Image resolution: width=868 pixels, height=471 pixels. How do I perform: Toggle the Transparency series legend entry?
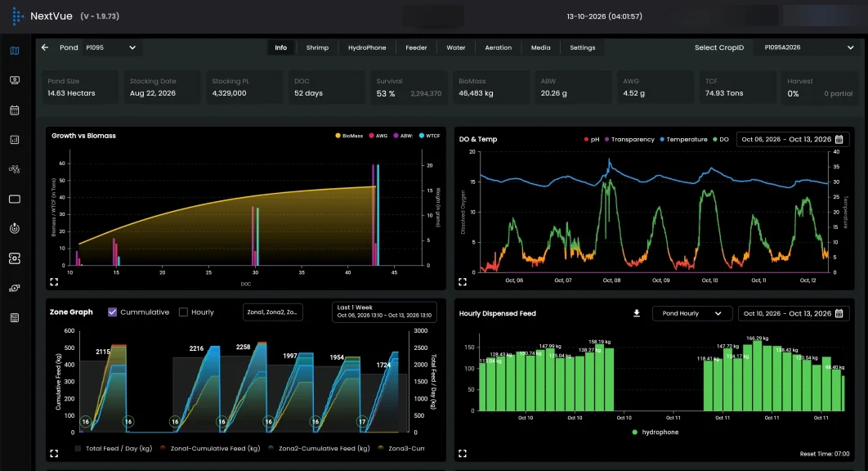(x=629, y=140)
